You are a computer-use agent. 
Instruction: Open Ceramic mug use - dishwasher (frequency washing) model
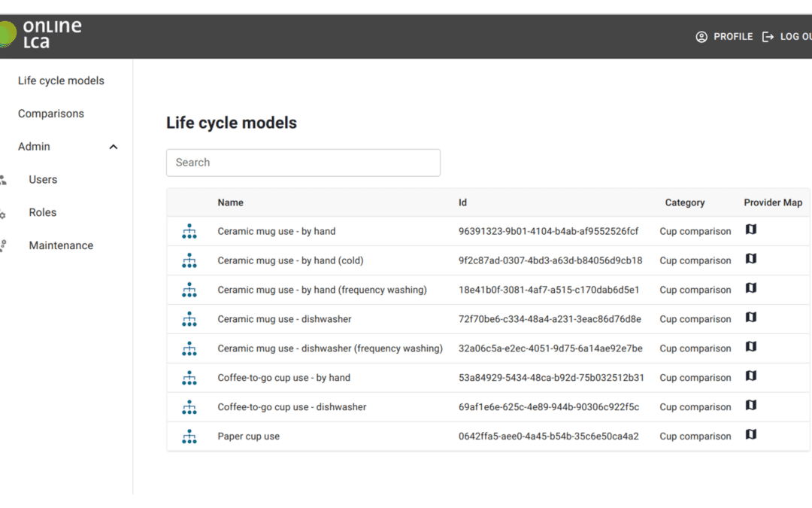tap(330, 348)
